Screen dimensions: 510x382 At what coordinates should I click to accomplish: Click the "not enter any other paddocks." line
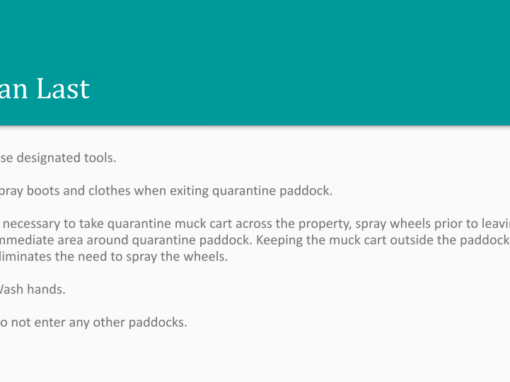(x=99, y=323)
